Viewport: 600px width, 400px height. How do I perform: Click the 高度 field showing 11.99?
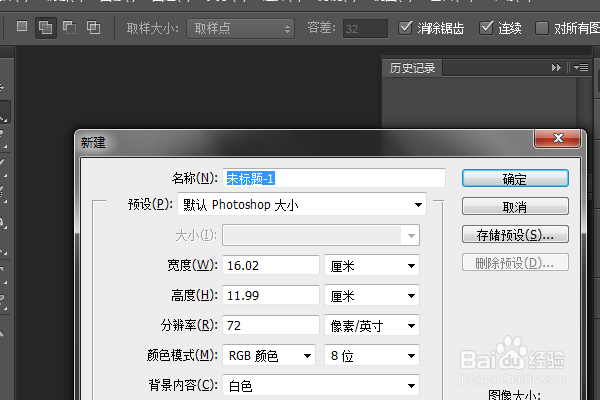[x=271, y=295]
